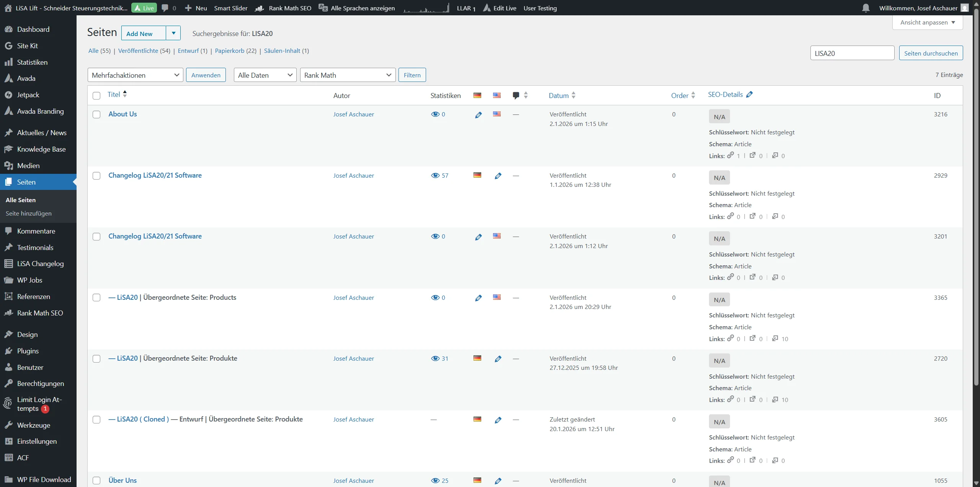The height and width of the screenshot is (487, 980).
Task: Click the comments bubble icon in the top bar
Action: [x=165, y=8]
